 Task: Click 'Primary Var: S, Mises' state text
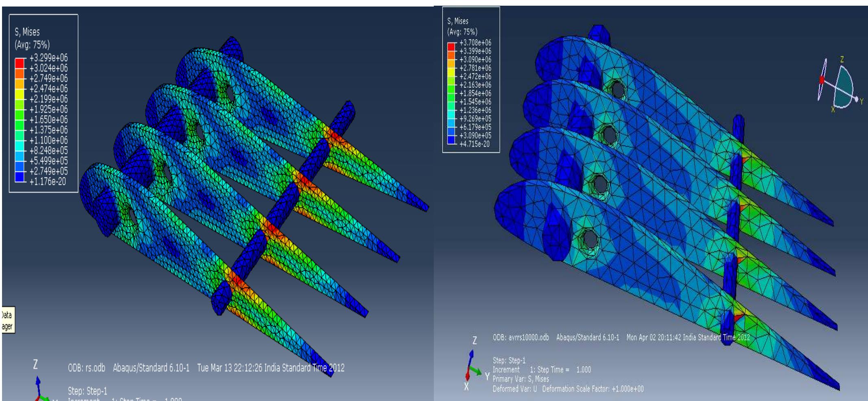520,379
